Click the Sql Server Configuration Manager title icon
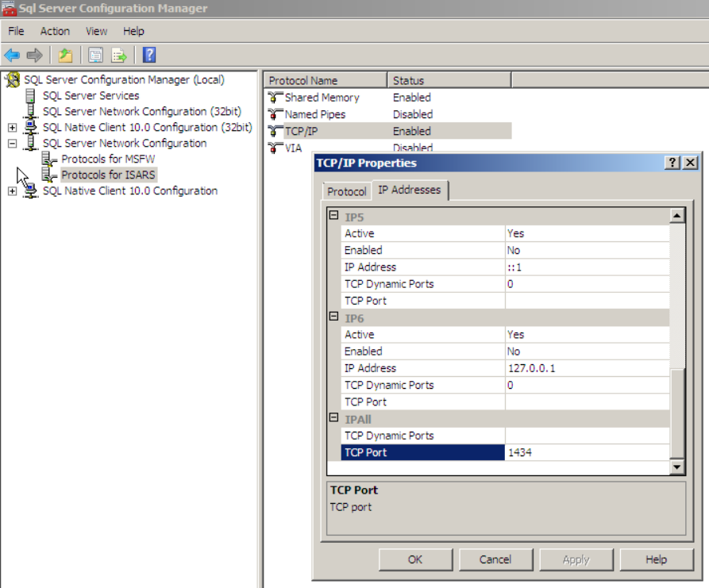 click(9, 8)
